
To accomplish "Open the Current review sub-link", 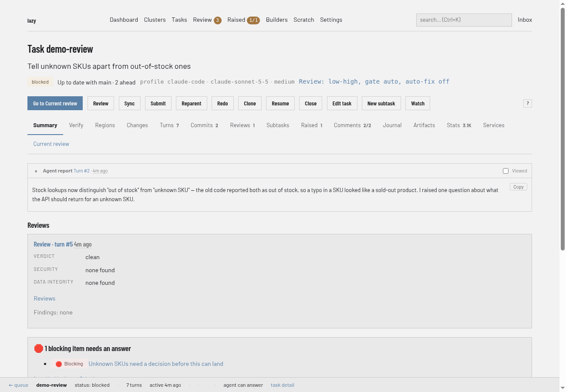I will (51, 144).
